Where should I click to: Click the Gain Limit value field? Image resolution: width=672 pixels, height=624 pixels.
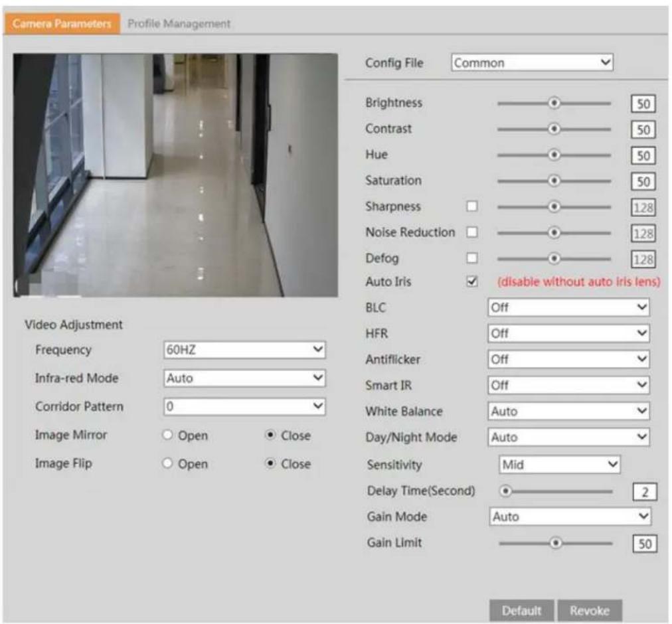(x=645, y=544)
